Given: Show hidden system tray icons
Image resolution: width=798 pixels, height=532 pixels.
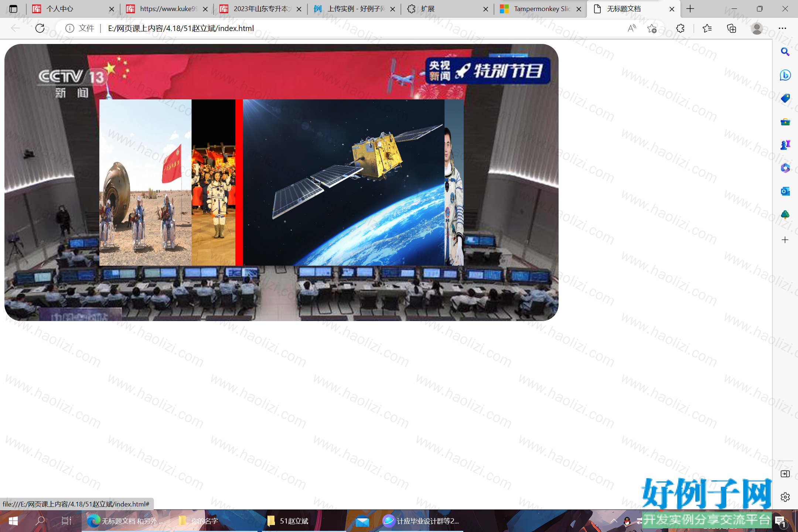Looking at the screenshot, I should [x=614, y=521].
